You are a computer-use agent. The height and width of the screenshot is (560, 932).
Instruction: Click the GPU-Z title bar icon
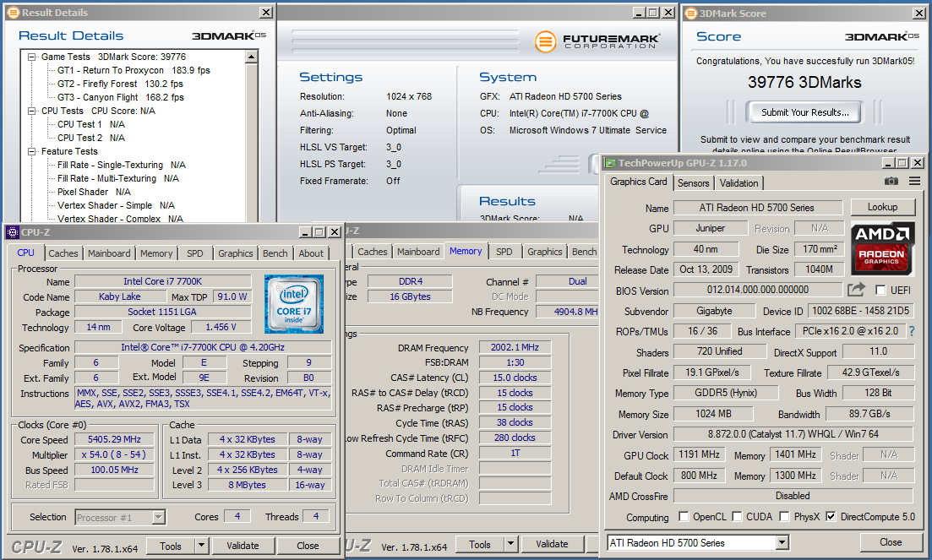[x=610, y=163]
